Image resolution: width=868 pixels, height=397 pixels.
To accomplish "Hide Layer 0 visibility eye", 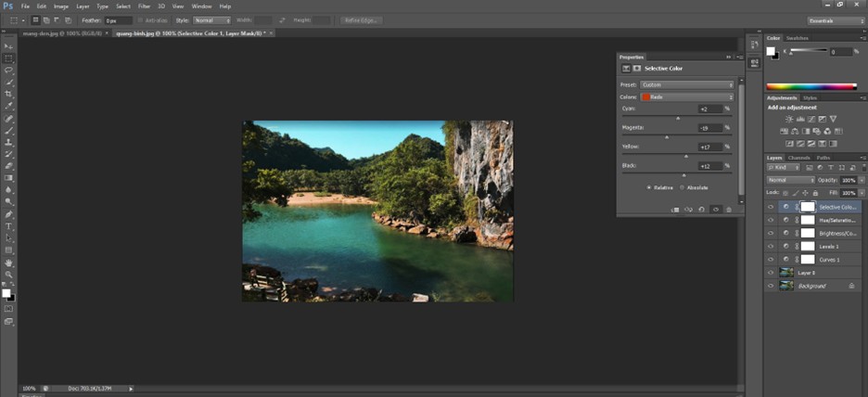I will click(x=770, y=273).
